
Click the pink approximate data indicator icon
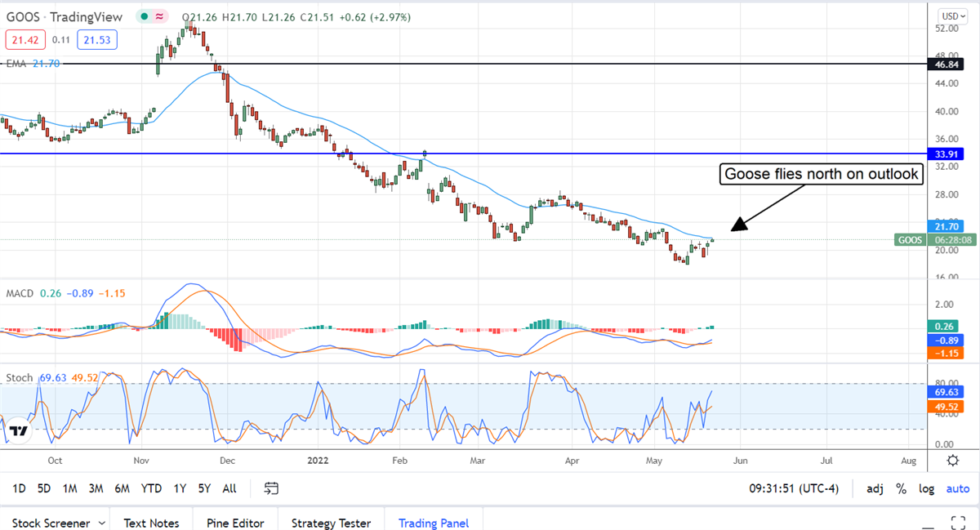[x=162, y=16]
